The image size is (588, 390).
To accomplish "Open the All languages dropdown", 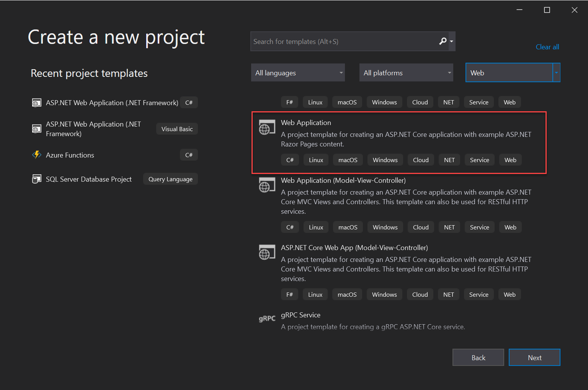I will click(298, 72).
